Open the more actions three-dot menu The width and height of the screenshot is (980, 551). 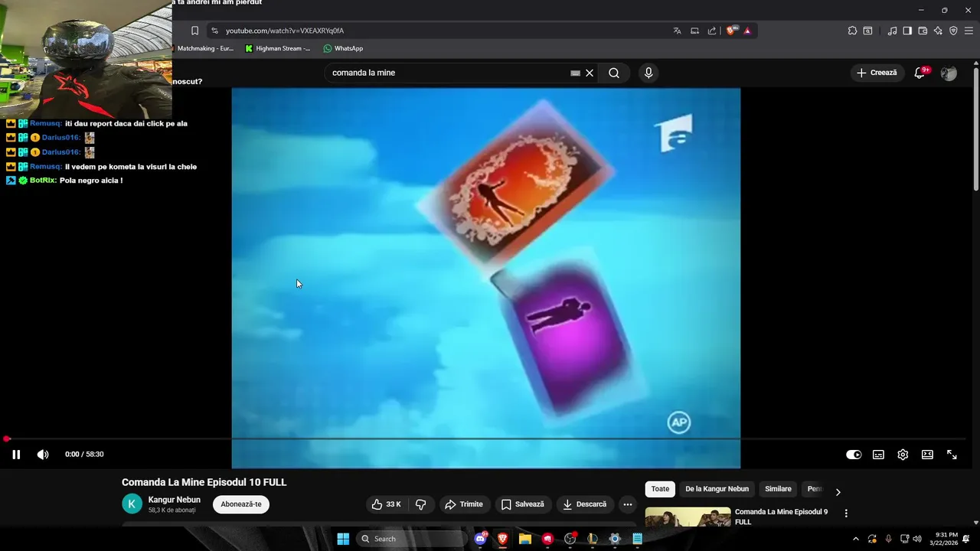628,504
